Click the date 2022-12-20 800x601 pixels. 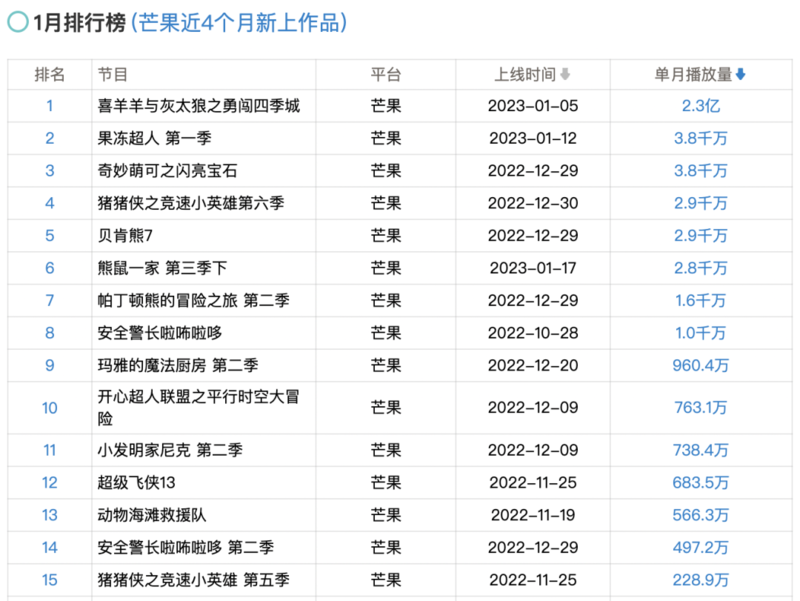point(533,365)
